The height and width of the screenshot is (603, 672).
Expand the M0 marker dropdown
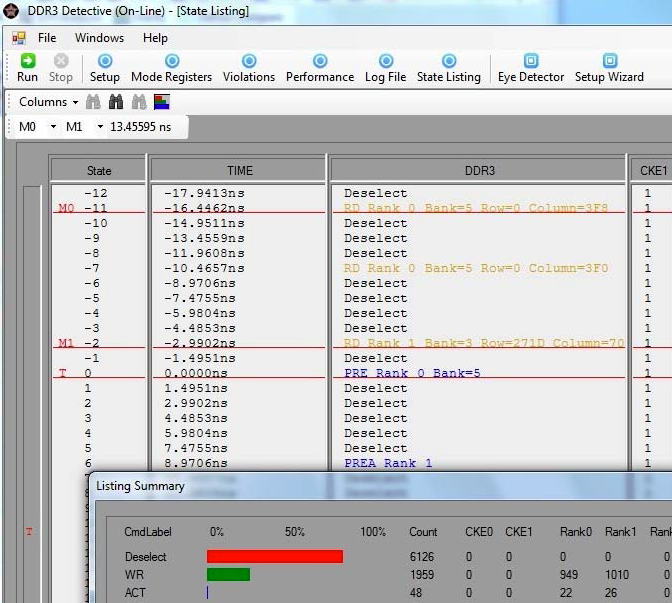pyautogui.click(x=53, y=126)
